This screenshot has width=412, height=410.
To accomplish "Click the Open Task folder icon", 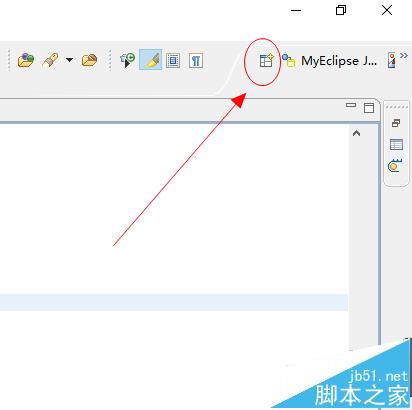I will 89,60.
